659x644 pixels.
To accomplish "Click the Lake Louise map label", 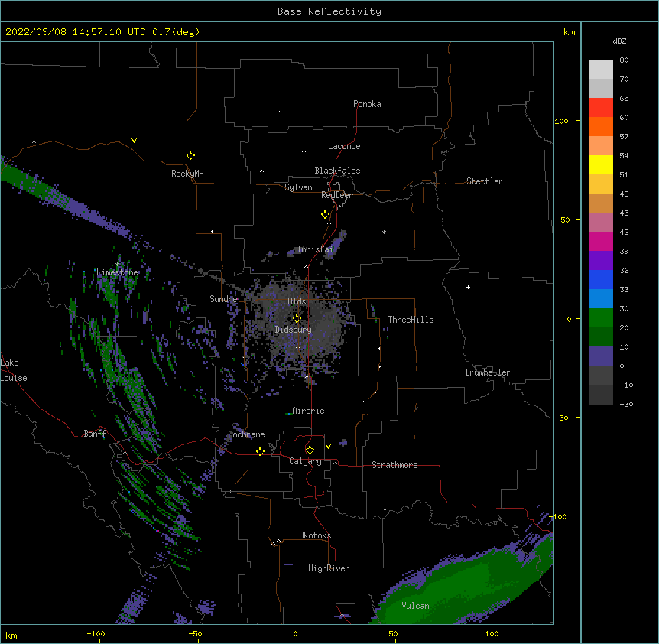I will pos(14,370).
